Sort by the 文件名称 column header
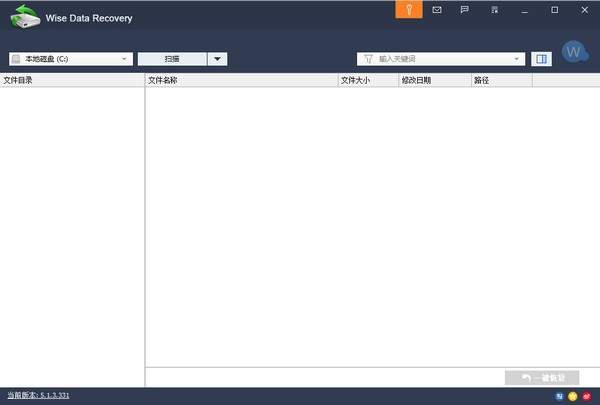The image size is (600, 405). click(240, 80)
